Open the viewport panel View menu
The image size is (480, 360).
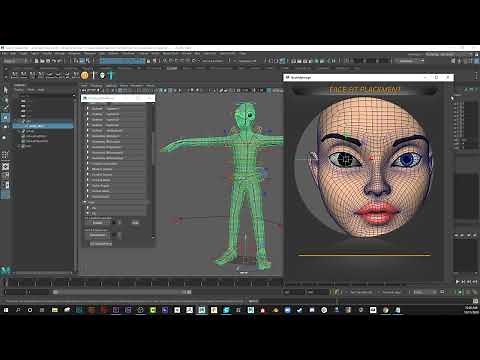(85, 85)
